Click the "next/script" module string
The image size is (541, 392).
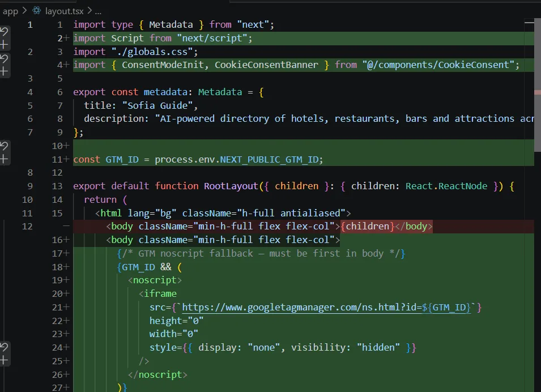click(x=212, y=38)
